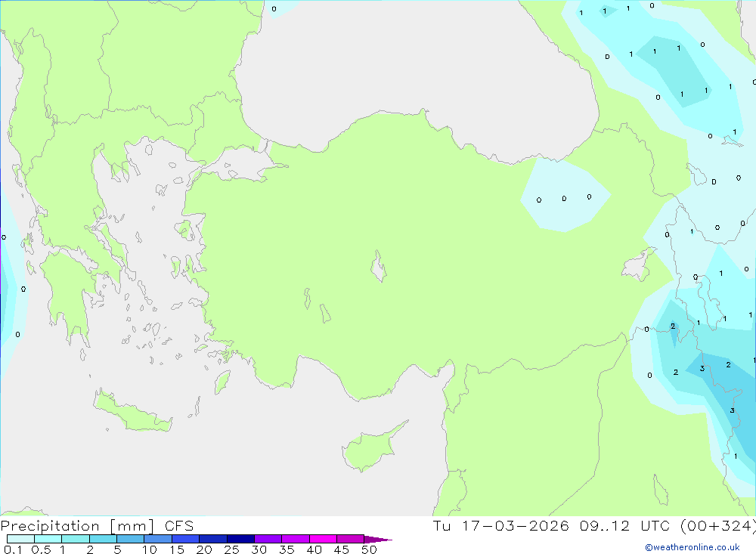The width and height of the screenshot is (756, 554).
Task: Click the '0.5' legend scale label
Action: (41, 549)
